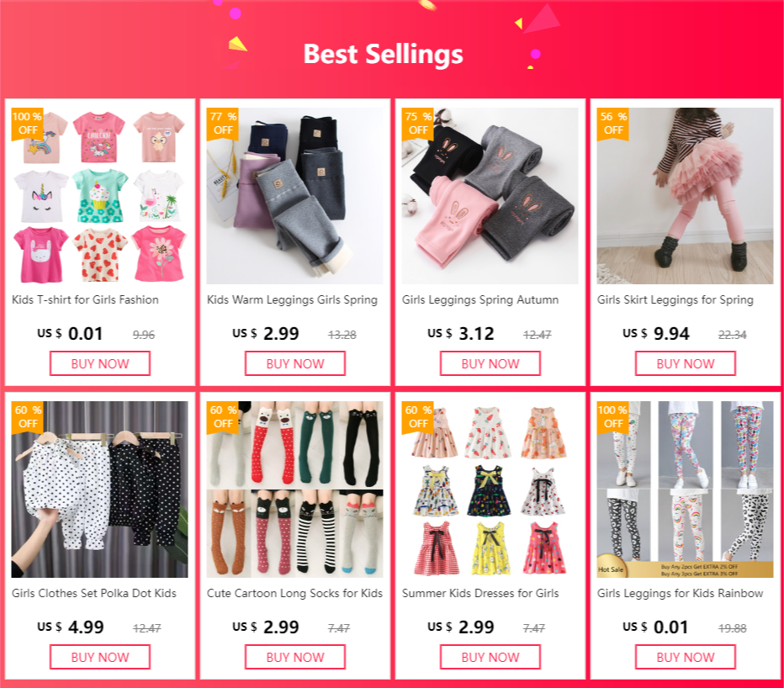Open Kids T-shirt for Girls Fashion thumbnail
784x688 pixels.
pyautogui.click(x=100, y=196)
